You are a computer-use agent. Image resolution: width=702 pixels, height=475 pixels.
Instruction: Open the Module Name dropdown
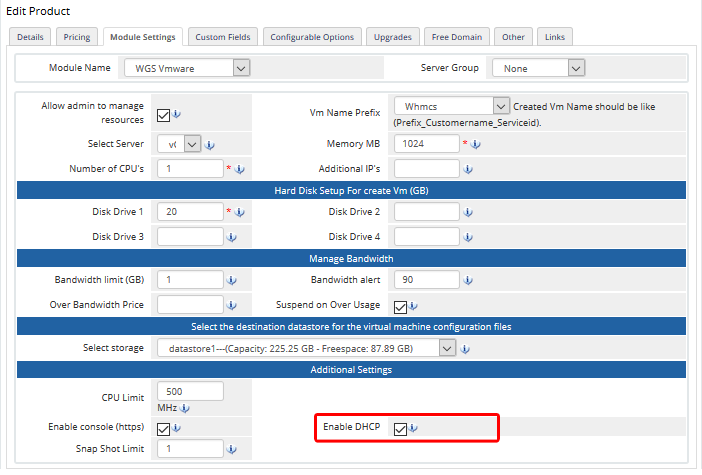pyautogui.click(x=186, y=68)
